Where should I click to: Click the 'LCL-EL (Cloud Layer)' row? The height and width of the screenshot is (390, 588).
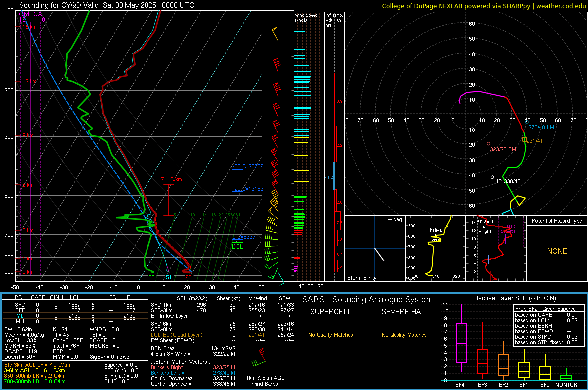(x=222, y=335)
